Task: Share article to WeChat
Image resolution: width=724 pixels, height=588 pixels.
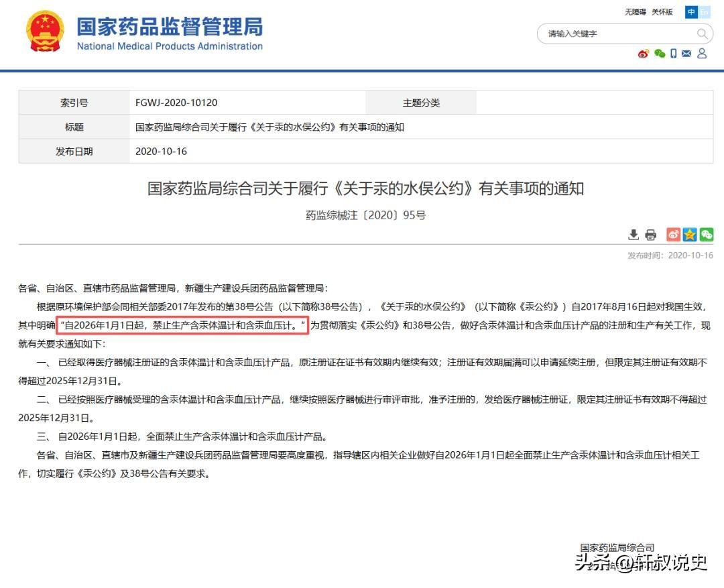Action: 707,235
